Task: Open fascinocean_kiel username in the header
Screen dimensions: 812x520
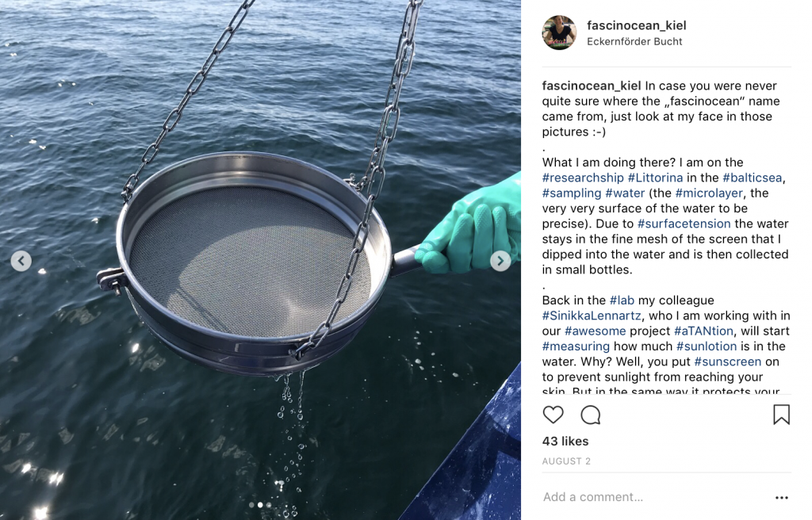Action: click(x=637, y=25)
